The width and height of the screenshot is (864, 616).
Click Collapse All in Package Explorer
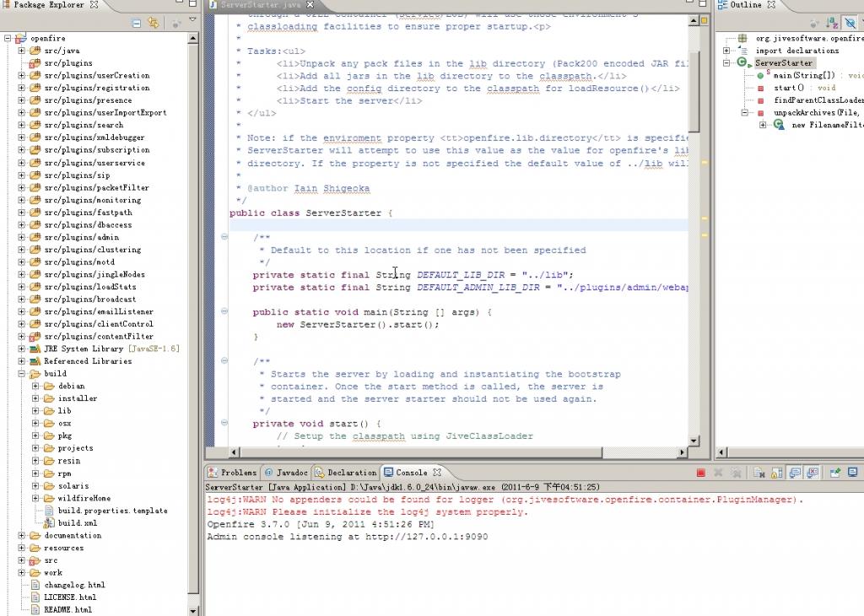point(137,24)
